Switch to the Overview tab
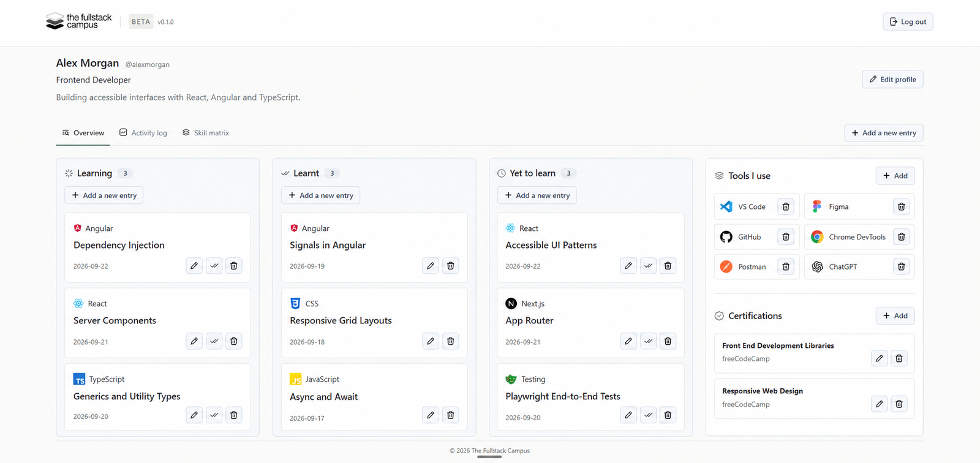The height and width of the screenshot is (463, 980). pos(83,133)
